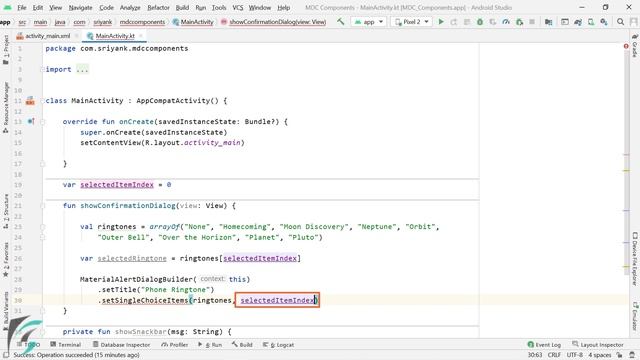The image size is (640, 360).
Task: Open the Terminal tool window
Action: [x=66, y=345]
